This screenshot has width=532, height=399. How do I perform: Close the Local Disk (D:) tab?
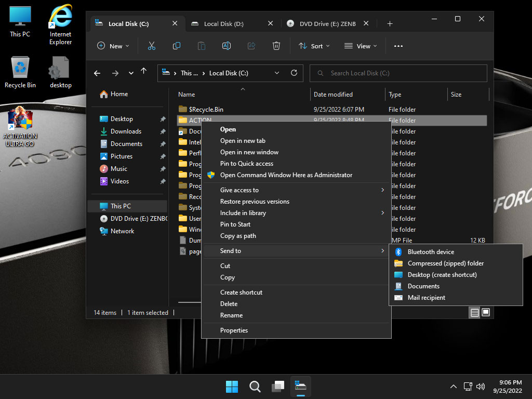point(270,23)
